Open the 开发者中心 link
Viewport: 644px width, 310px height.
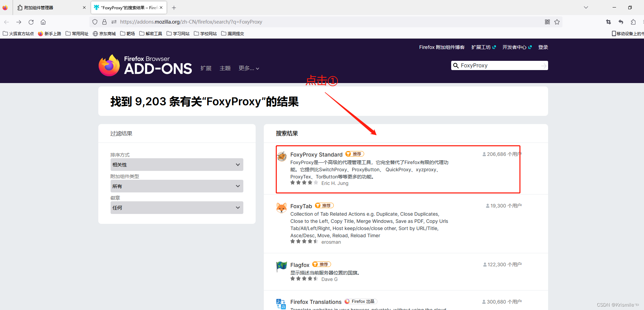tap(517, 47)
